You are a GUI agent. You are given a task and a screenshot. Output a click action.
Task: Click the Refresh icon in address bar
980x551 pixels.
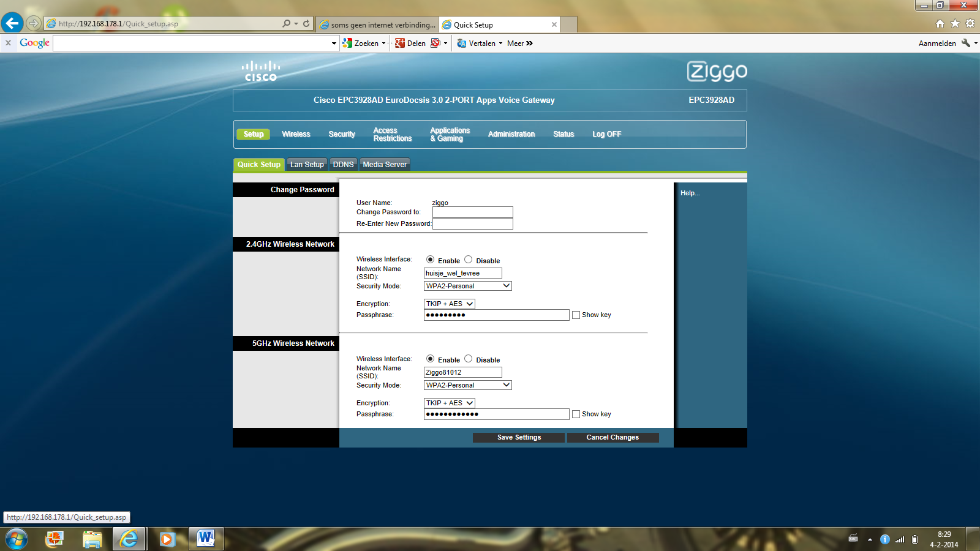pos(306,23)
